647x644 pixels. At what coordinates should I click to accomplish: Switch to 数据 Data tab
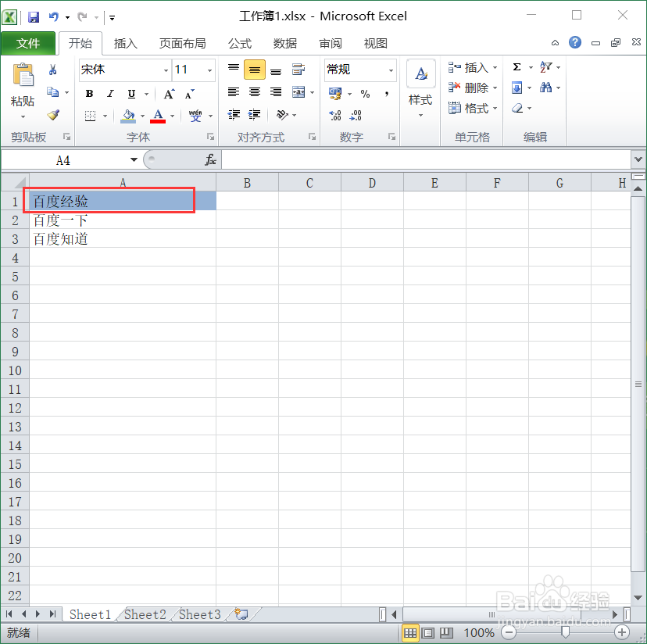pos(284,43)
